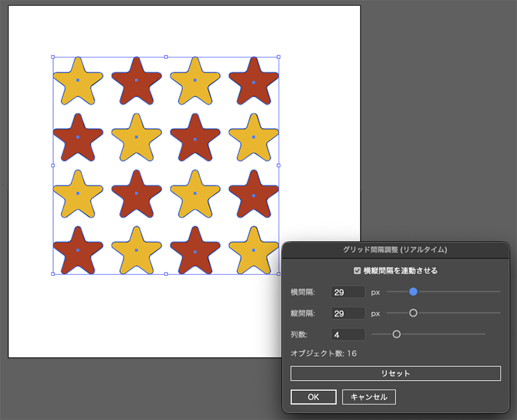Click the 列数 slider knob
Screen dimensions: 517x420
click(x=397, y=334)
